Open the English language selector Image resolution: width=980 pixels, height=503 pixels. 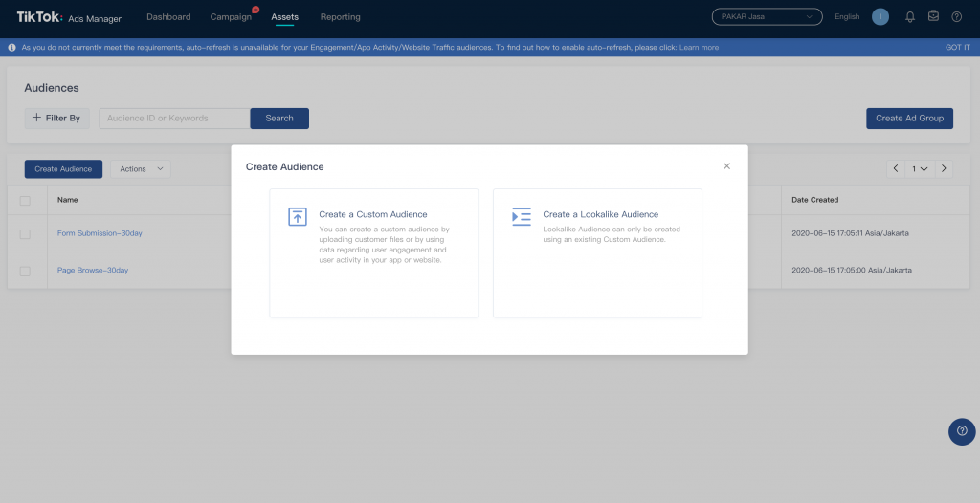[x=847, y=17]
